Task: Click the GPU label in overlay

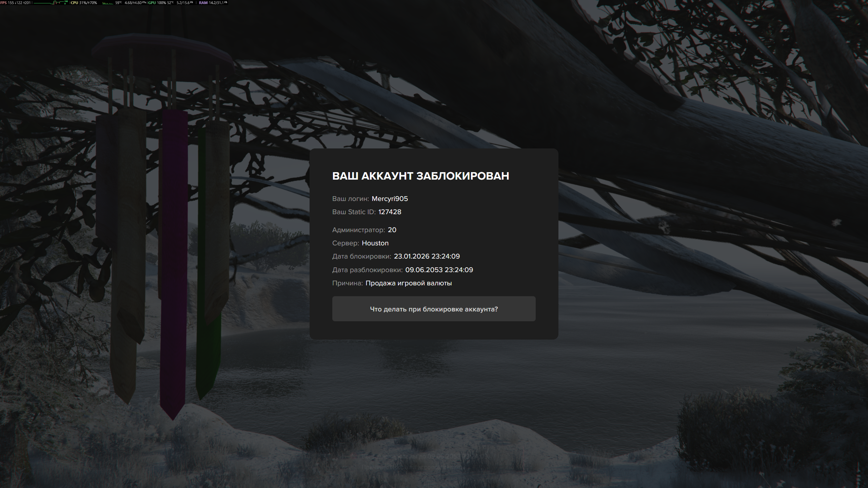Action: [x=152, y=3]
